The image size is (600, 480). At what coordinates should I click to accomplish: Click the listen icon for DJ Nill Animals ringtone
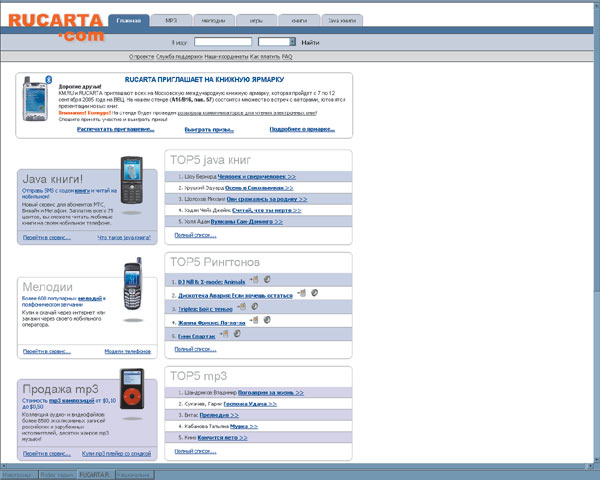pyautogui.click(x=267, y=279)
